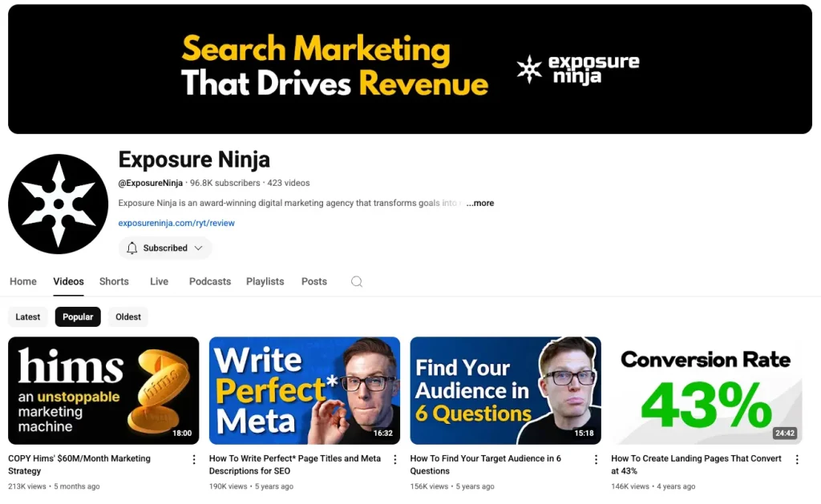Select the Popular sort chip
Viewport: 821px width, 504px height.
coord(78,317)
